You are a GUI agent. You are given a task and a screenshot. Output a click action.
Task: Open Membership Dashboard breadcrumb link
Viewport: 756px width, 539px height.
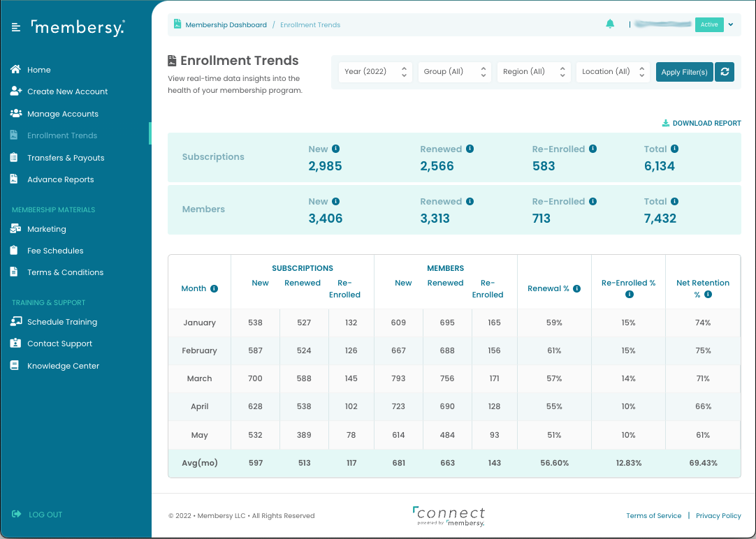pyautogui.click(x=226, y=24)
